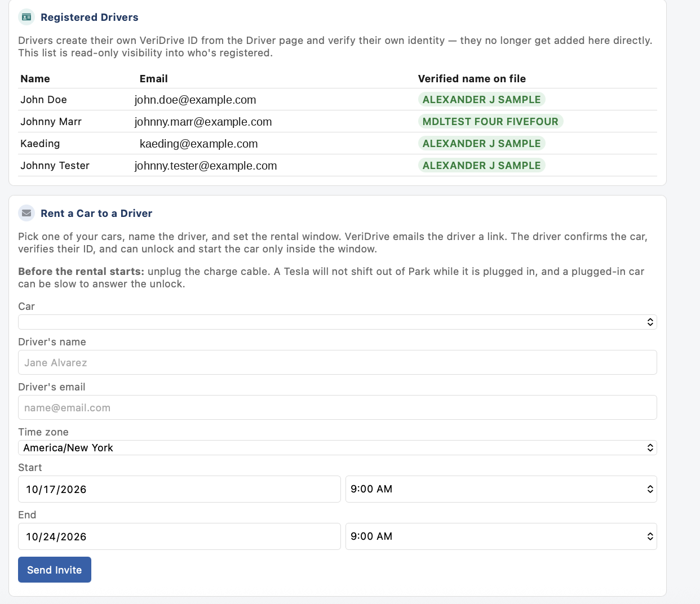Screen dimensions: 700x604
Task: Click the envelope icon beside Rent a Car
Action: [26, 214]
